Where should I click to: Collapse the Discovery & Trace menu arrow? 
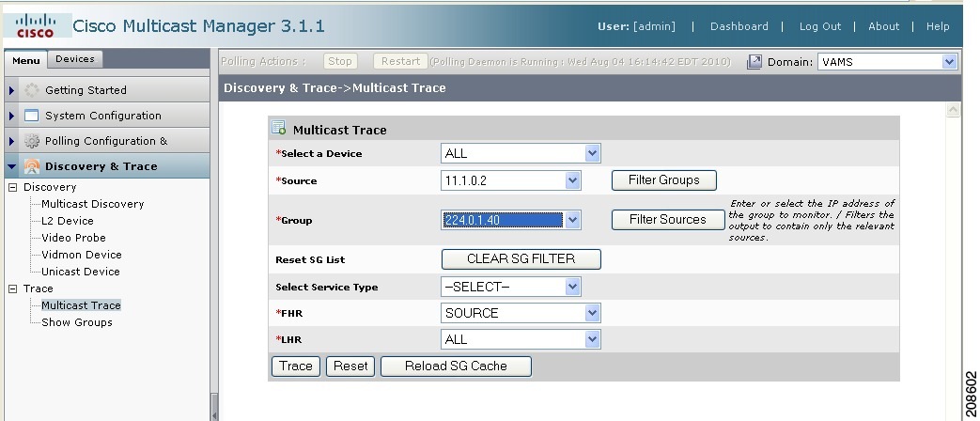12,166
